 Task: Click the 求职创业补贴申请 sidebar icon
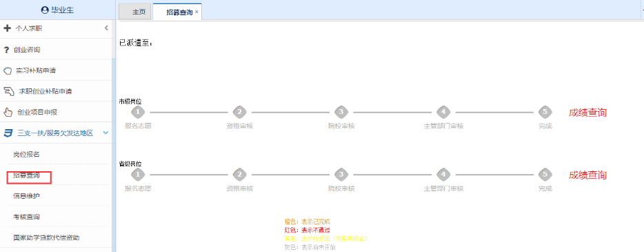[8, 91]
